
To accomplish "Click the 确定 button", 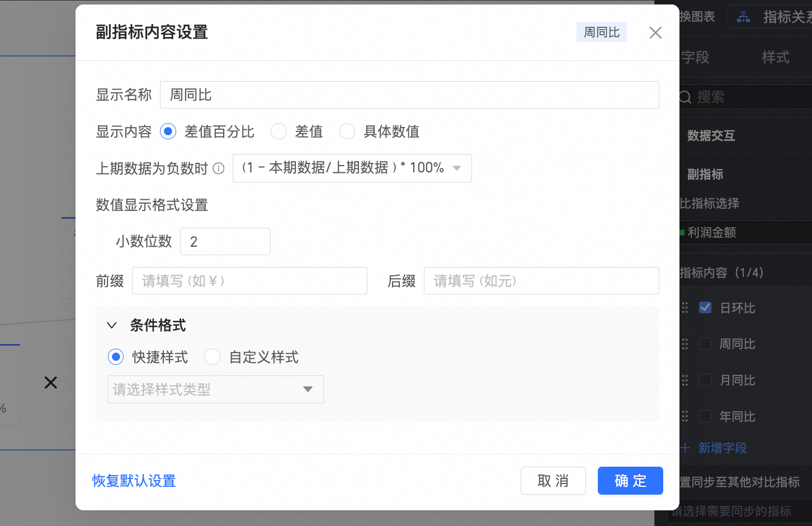I will click(630, 481).
